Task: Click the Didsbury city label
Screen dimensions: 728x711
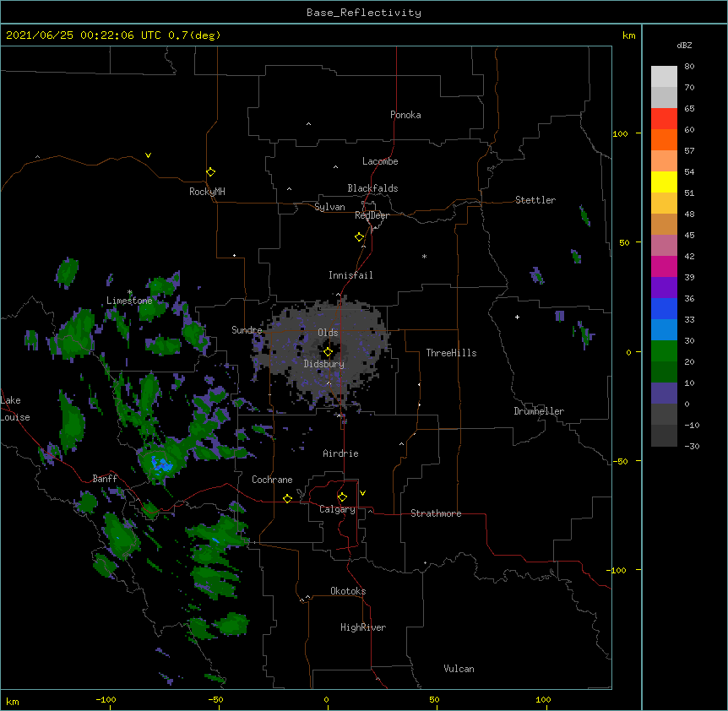Action: pos(324,364)
